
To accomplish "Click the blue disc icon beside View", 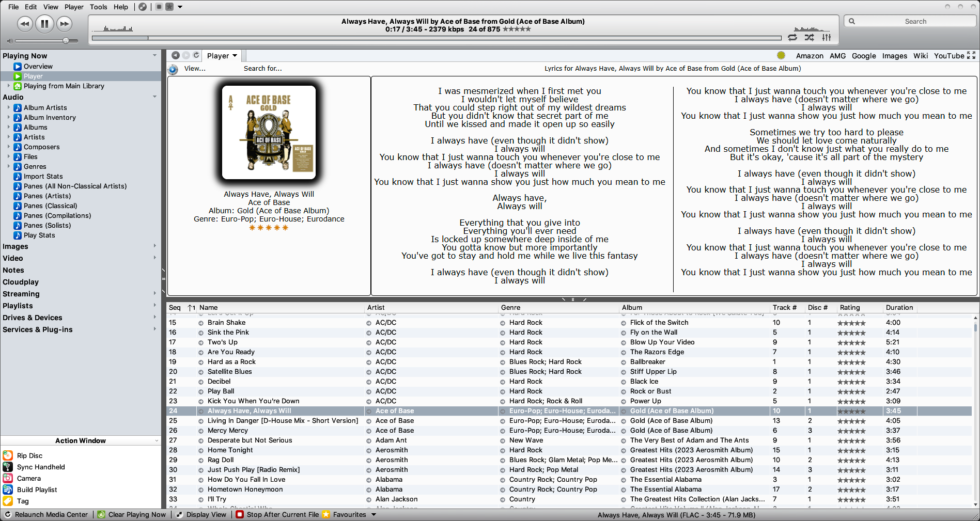I will coord(173,69).
